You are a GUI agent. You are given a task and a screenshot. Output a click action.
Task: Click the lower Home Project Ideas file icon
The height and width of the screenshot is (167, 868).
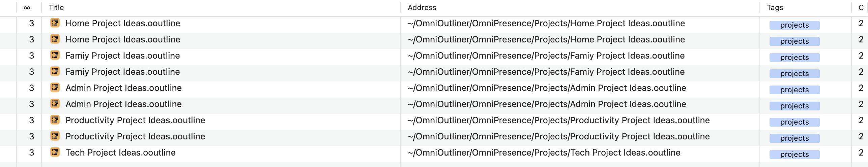coord(55,39)
